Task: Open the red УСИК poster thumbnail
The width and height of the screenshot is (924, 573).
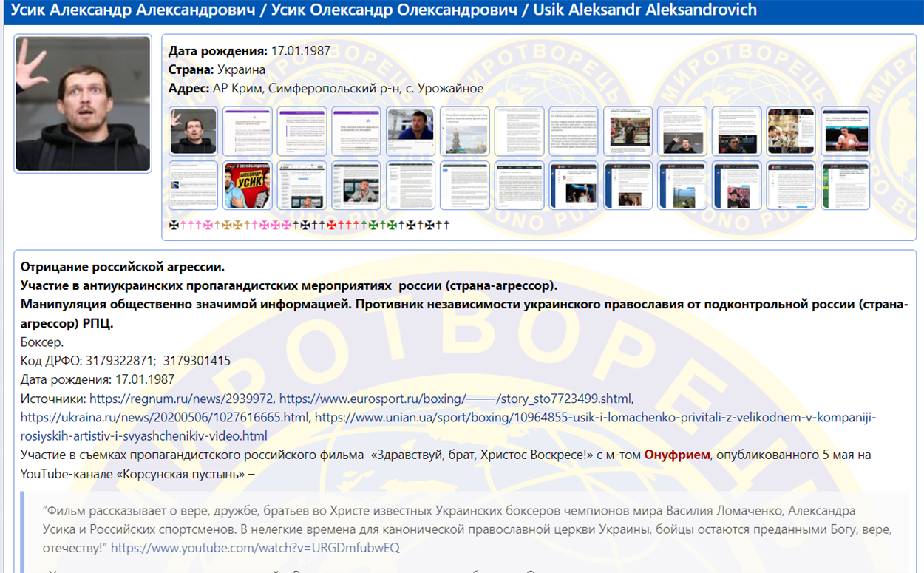Action: [x=248, y=186]
